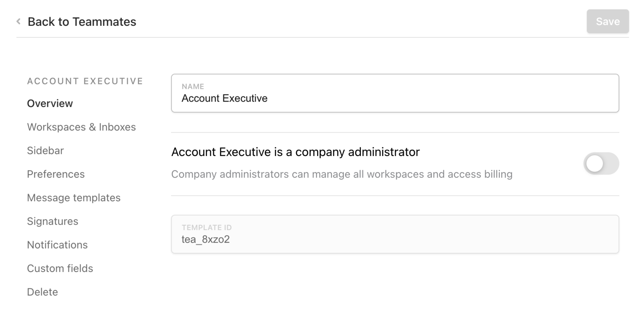This screenshot has height=318, width=644.
Task: Click the TEMPLATE ID label
Action: point(207,228)
